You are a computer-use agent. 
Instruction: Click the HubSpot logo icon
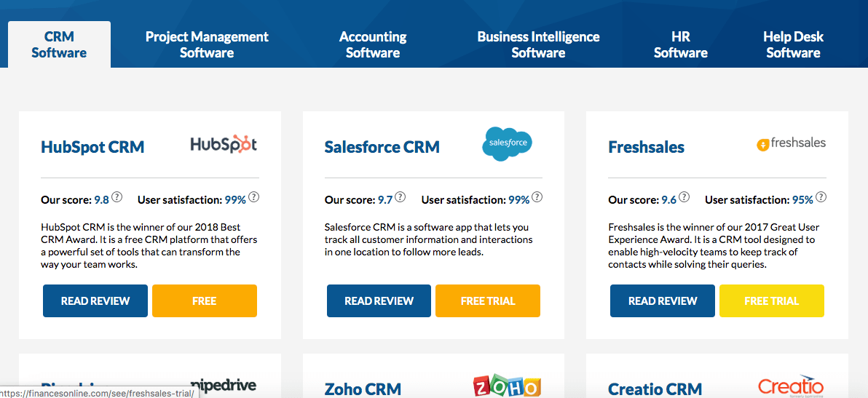click(224, 144)
